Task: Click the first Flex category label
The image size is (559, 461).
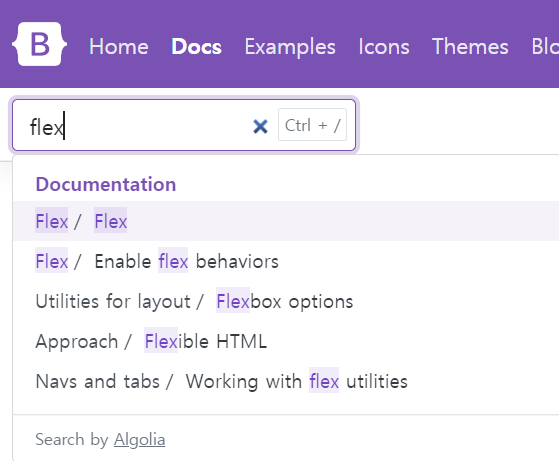Action: (x=52, y=221)
